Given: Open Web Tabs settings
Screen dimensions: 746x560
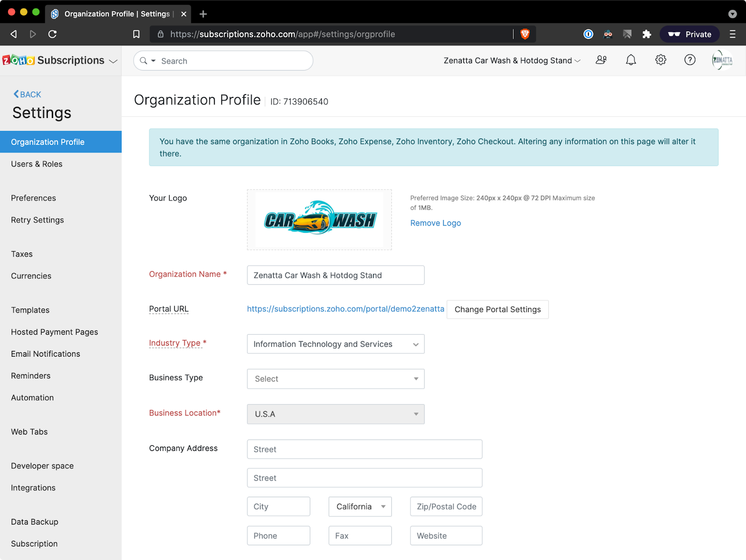Looking at the screenshot, I should (29, 432).
